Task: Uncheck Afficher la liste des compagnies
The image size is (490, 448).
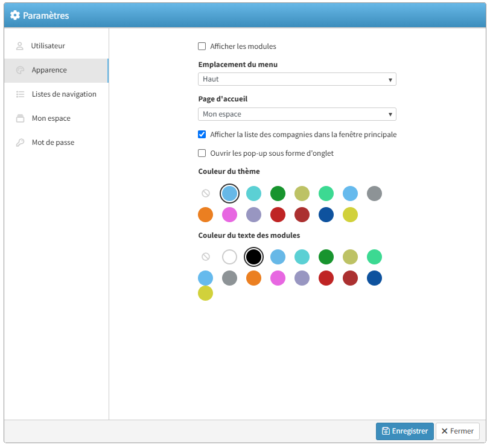Action: tap(202, 135)
